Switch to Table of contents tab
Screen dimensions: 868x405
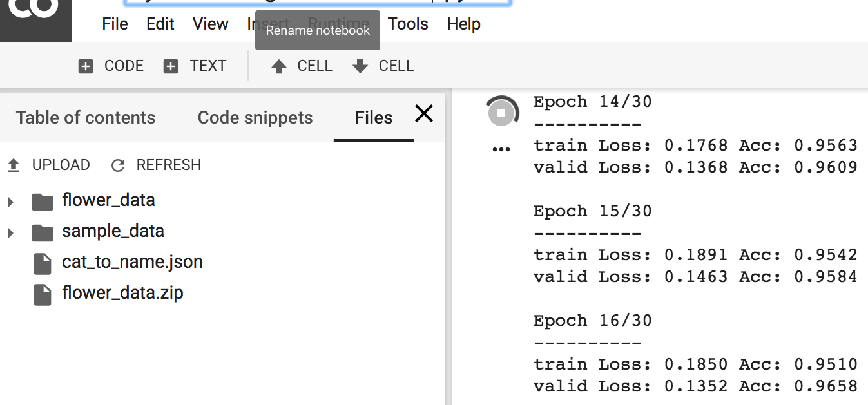(x=86, y=118)
